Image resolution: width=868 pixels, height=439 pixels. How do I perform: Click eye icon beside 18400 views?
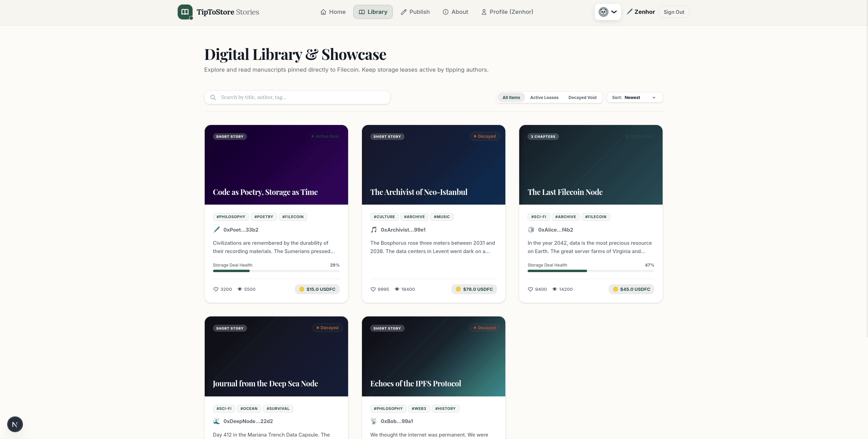click(x=397, y=289)
